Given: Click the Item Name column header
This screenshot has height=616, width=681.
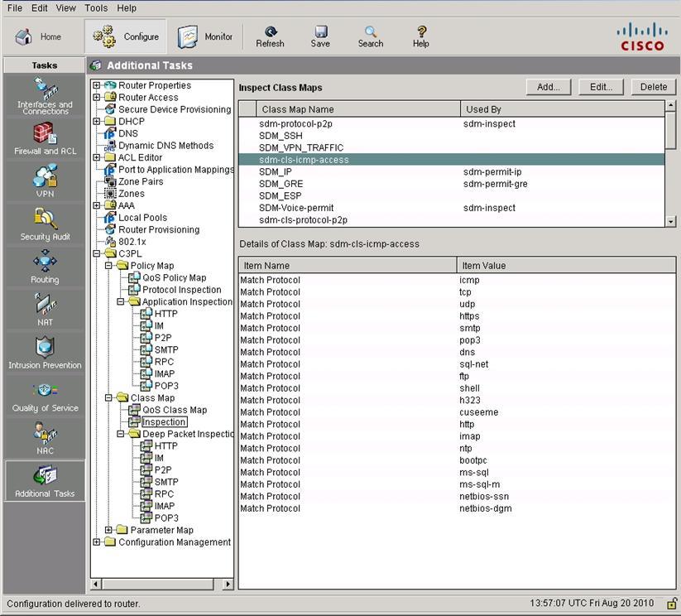Looking at the screenshot, I should [x=348, y=266].
